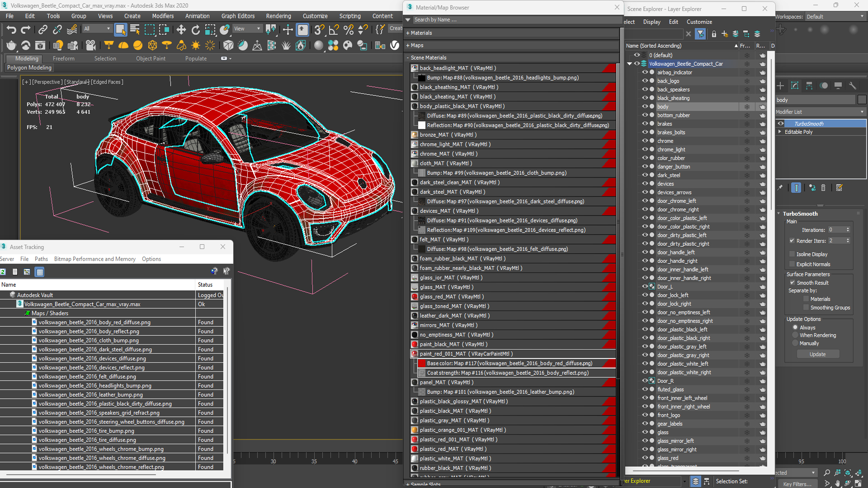
Task: Uncheck the Render Iters checkbox
Action: 792,241
